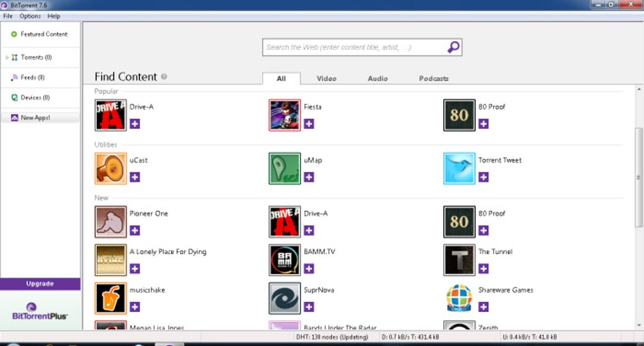Image resolution: width=644 pixels, height=346 pixels.
Task: Add the Shareware Games app
Action: pyautogui.click(x=484, y=307)
